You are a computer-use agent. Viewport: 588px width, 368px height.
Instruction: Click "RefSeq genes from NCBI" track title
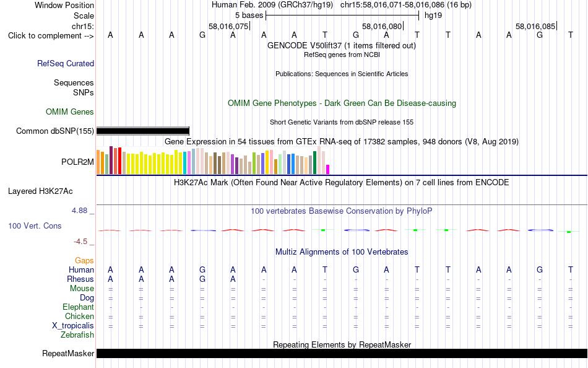pos(342,55)
